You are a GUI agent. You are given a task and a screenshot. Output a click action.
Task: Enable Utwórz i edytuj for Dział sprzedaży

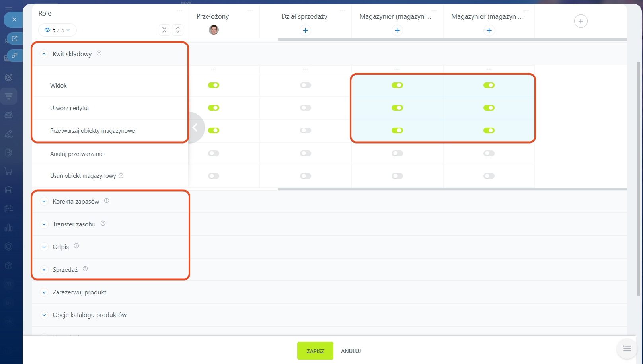coord(305,108)
